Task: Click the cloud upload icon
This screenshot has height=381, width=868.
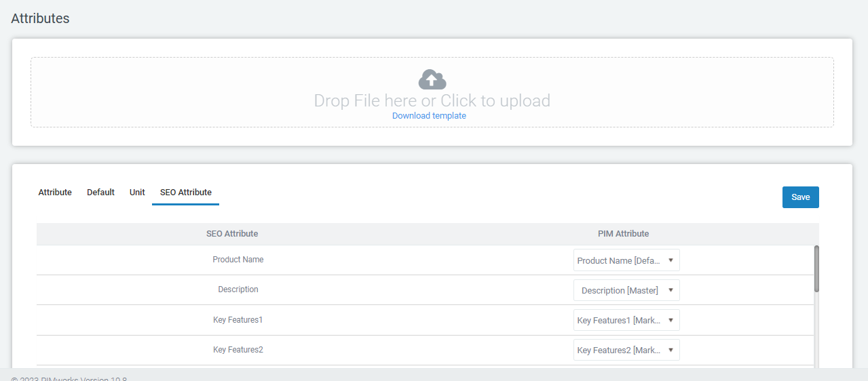Action: pos(432,79)
